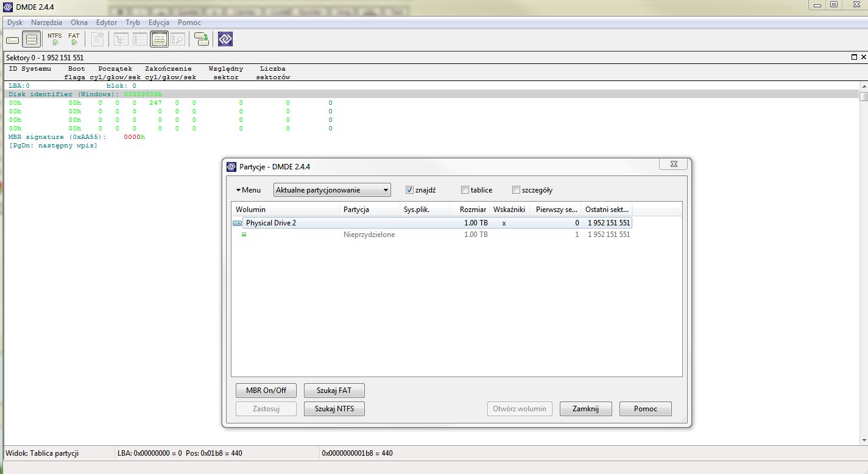This screenshot has width=868, height=474.
Task: Maximize the Sektory sub-window
Action: tap(854, 57)
